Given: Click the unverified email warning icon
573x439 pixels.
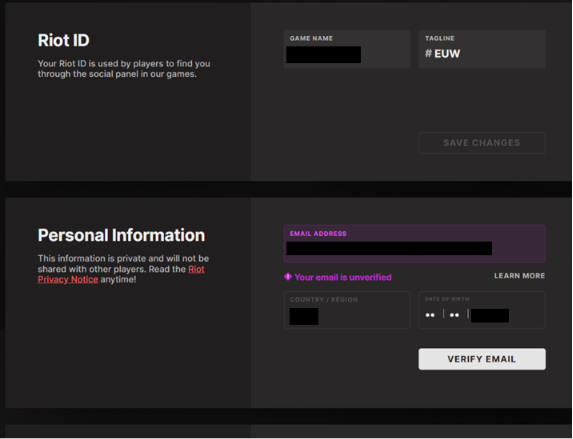Looking at the screenshot, I should click(x=288, y=277).
